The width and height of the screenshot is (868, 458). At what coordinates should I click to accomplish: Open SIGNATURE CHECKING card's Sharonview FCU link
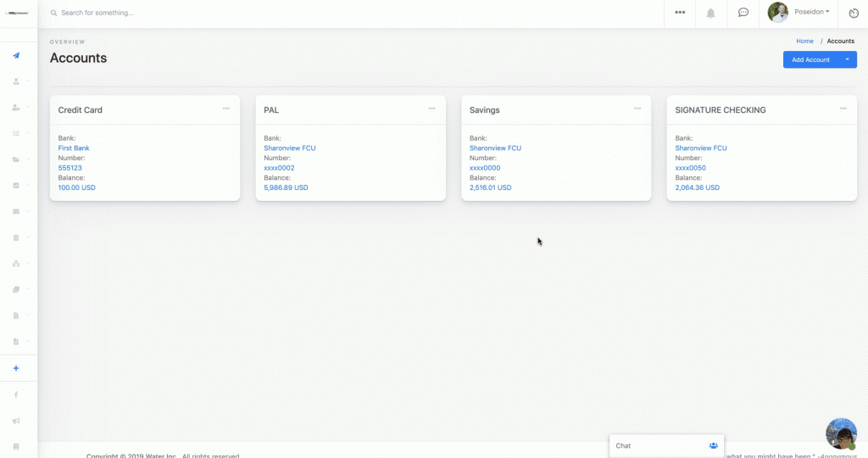pos(701,148)
